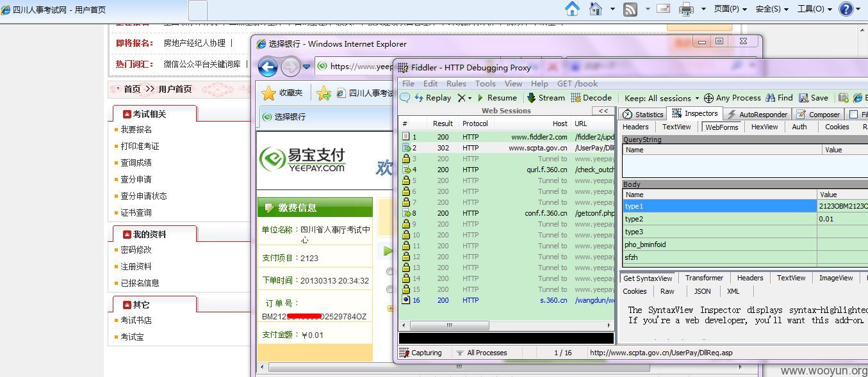
Task: Open Fiddler Edit menu
Action: click(x=430, y=83)
